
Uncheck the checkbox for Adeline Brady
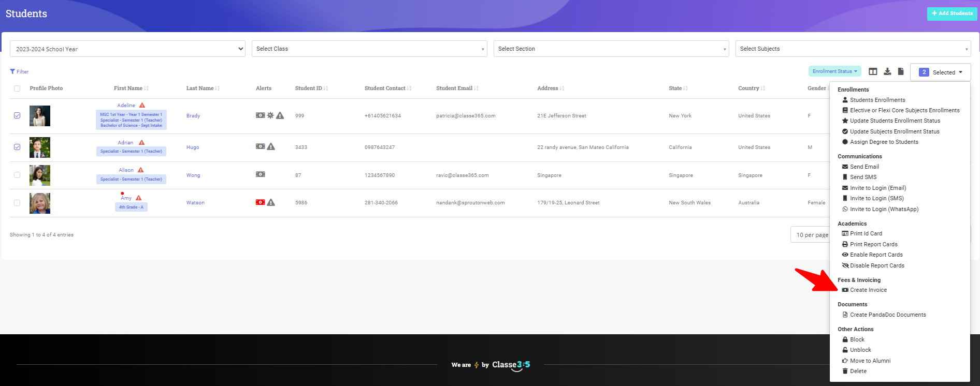(x=17, y=115)
